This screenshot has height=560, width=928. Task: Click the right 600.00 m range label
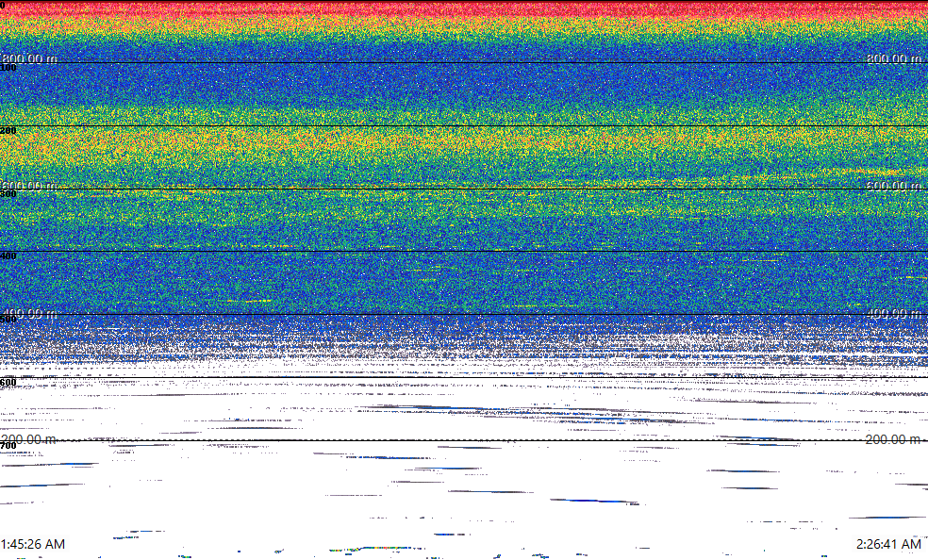click(x=894, y=186)
